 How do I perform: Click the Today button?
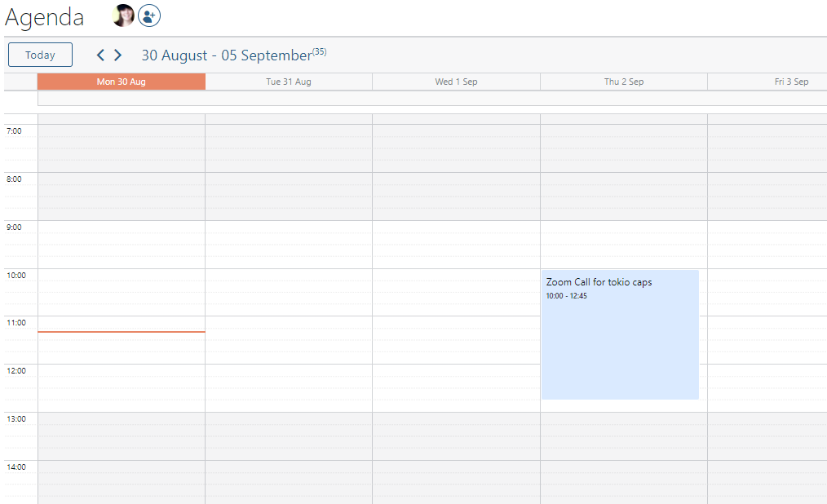coord(40,55)
